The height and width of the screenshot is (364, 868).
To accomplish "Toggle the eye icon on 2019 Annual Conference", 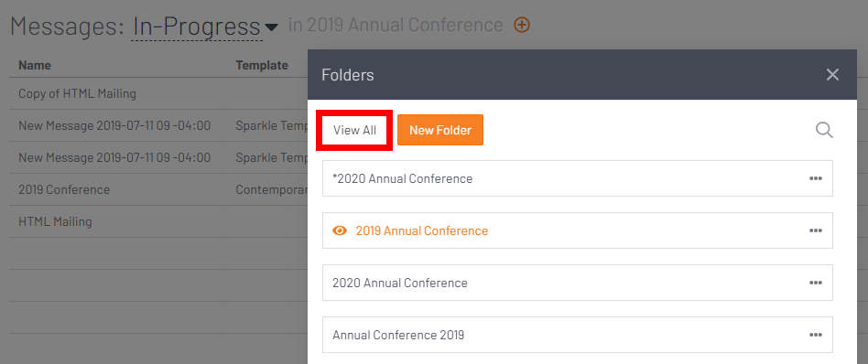I will point(340,230).
